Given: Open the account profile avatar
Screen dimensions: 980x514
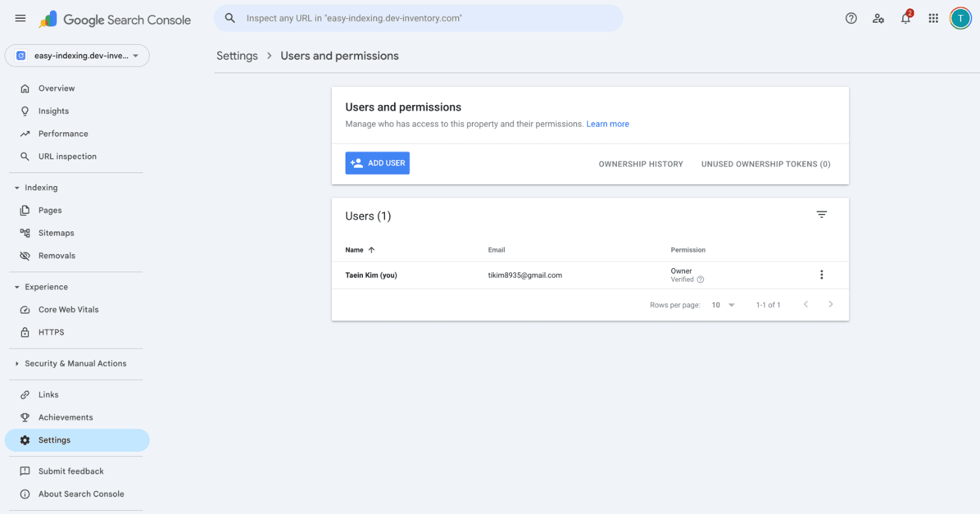Looking at the screenshot, I should (960, 18).
